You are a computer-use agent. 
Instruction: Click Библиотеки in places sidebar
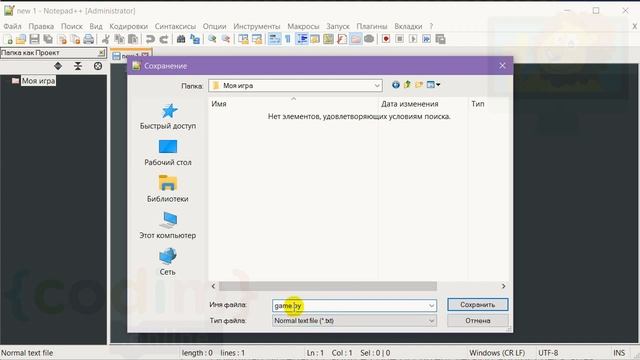point(168,189)
